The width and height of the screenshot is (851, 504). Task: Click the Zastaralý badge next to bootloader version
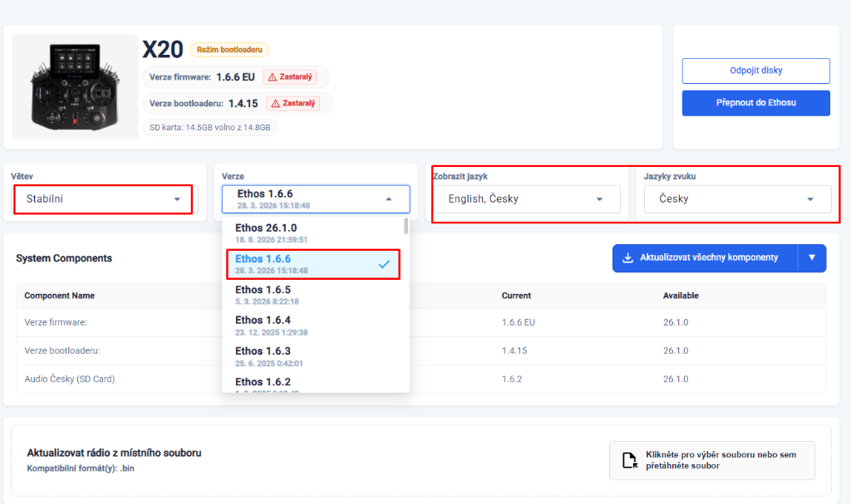[x=293, y=103]
